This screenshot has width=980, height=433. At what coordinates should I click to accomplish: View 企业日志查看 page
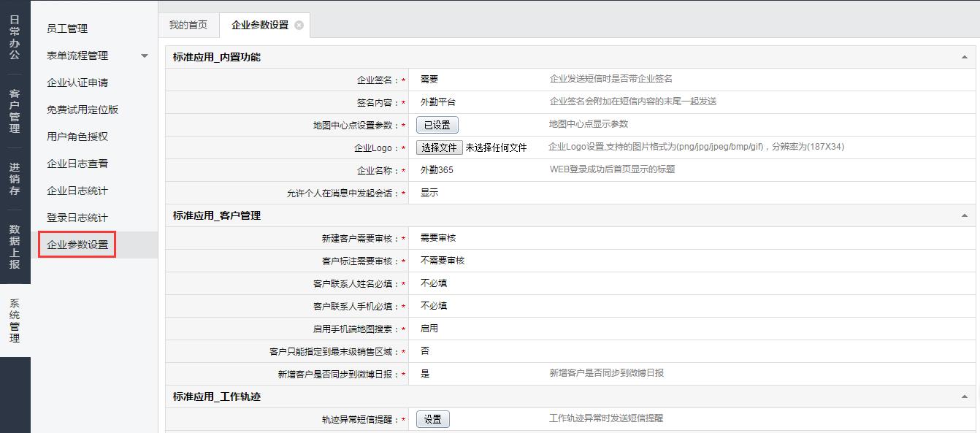click(77, 164)
